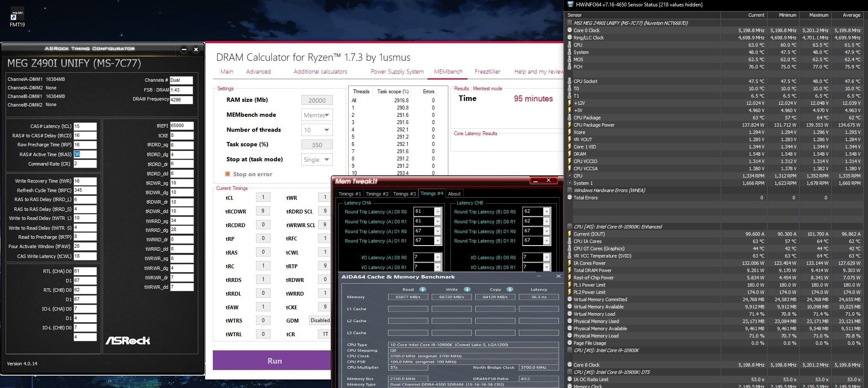Viewport: 868px width, 388px height.
Task: Click the Page File Usage icon
Action: pyautogui.click(x=570, y=343)
